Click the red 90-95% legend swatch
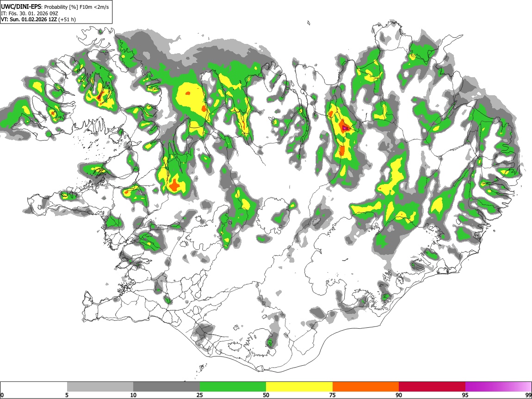 pos(432,387)
